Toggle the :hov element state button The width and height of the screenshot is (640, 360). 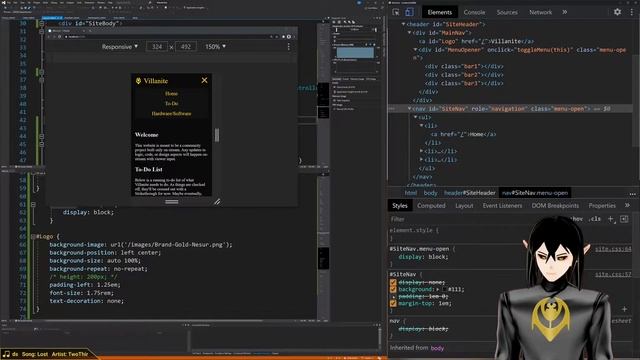pyautogui.click(x=576, y=219)
